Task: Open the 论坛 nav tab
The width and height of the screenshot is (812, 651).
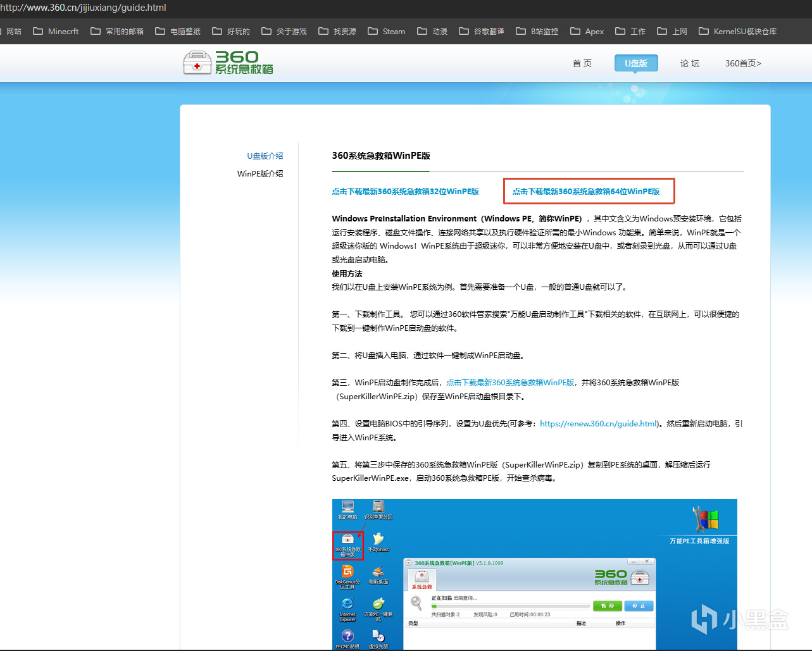Action: coord(690,63)
